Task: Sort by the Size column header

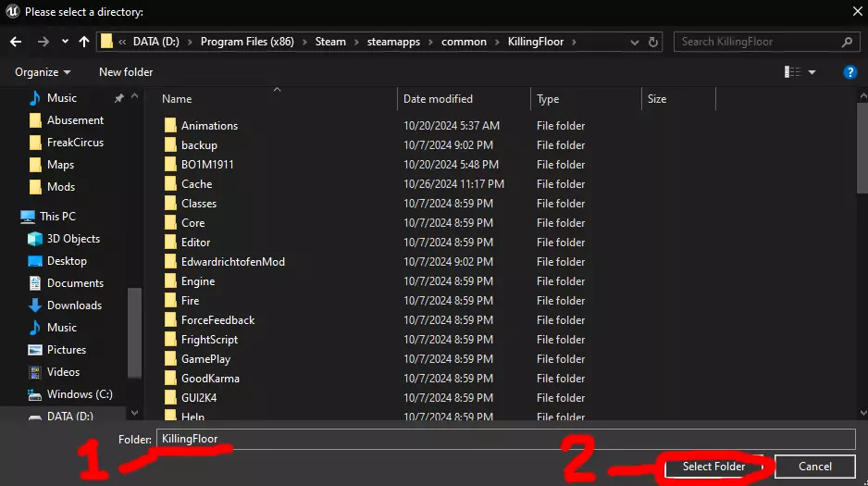Action: pyautogui.click(x=657, y=99)
